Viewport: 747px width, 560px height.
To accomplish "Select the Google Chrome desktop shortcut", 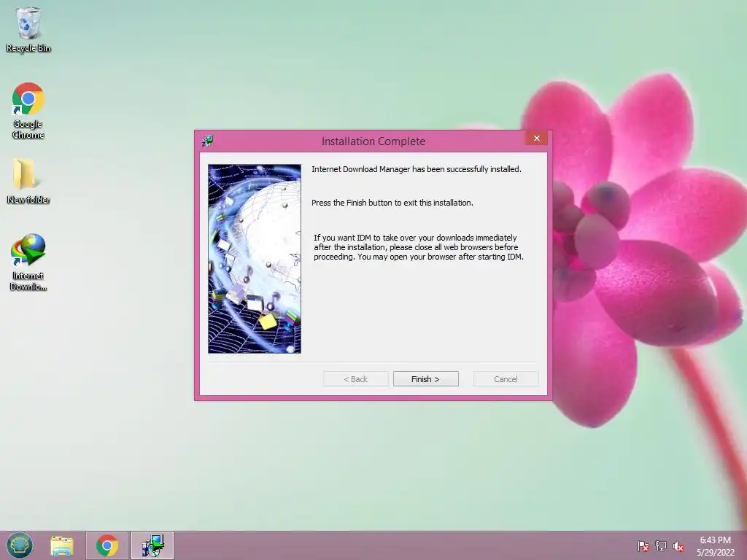I will coord(28,111).
